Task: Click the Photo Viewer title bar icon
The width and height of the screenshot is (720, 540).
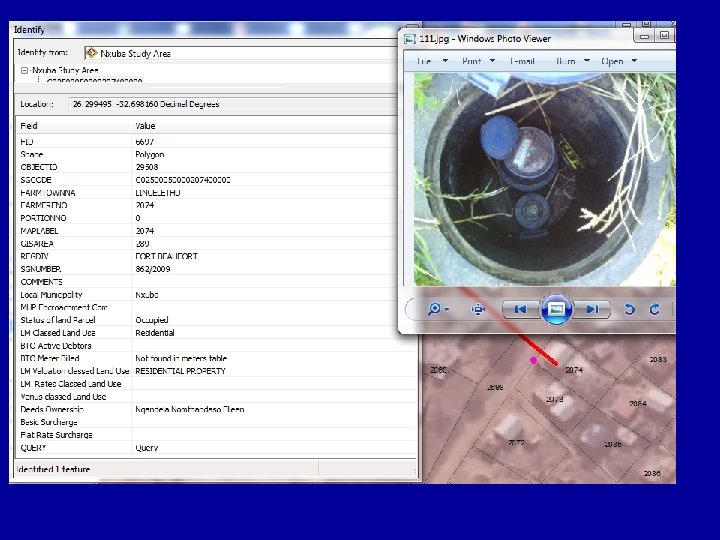Action: pyautogui.click(x=410, y=39)
